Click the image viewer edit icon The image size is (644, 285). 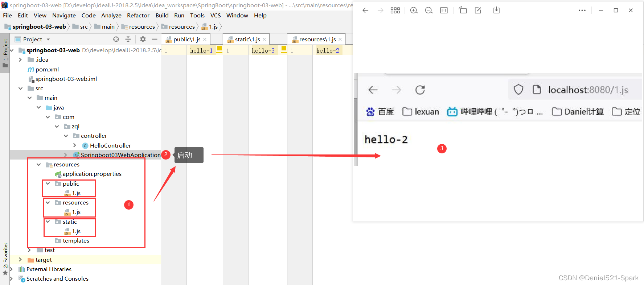click(478, 11)
